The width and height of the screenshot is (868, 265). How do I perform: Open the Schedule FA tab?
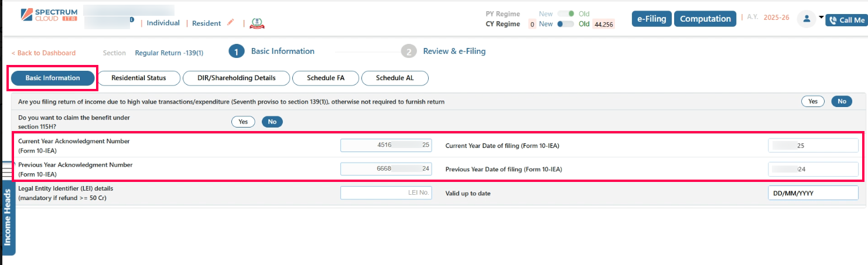click(x=325, y=78)
